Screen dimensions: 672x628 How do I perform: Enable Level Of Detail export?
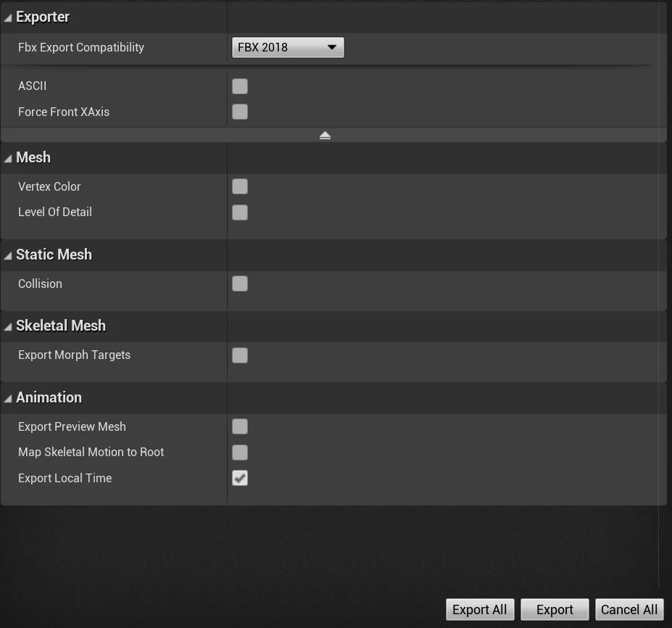240,212
